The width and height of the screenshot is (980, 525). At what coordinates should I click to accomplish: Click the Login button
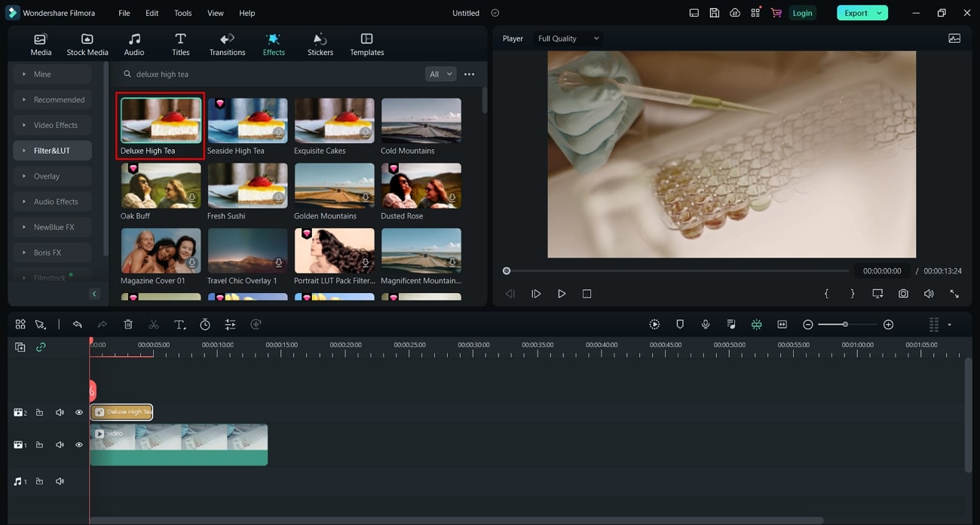point(802,13)
